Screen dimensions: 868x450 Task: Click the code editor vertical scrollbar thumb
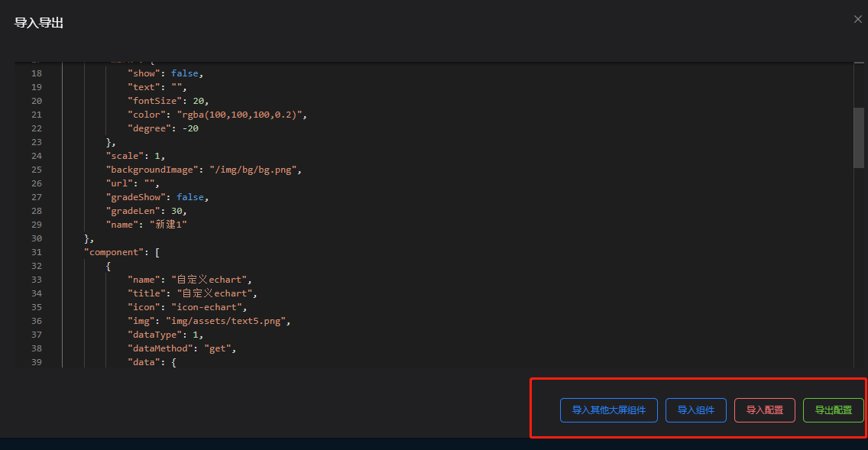(859, 138)
